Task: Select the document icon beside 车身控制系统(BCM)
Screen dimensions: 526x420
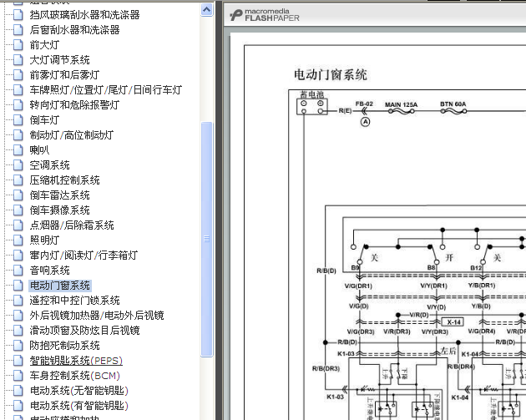Action: pyautogui.click(x=18, y=376)
